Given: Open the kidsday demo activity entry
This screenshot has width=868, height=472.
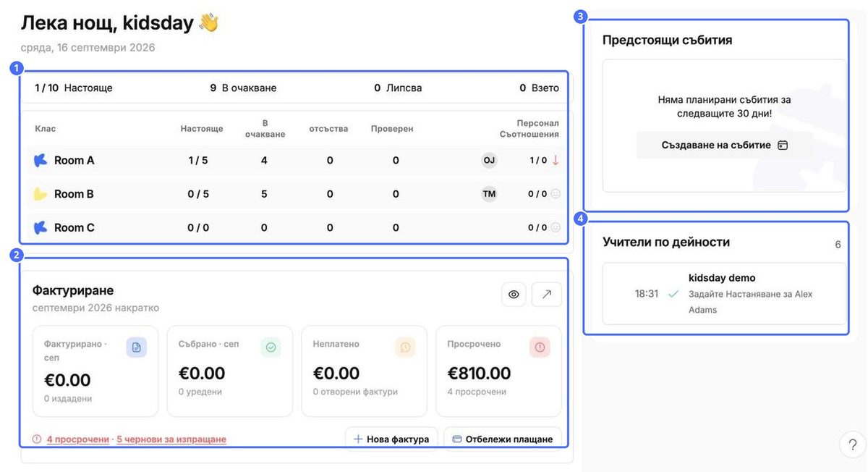Looking at the screenshot, I should [724, 293].
